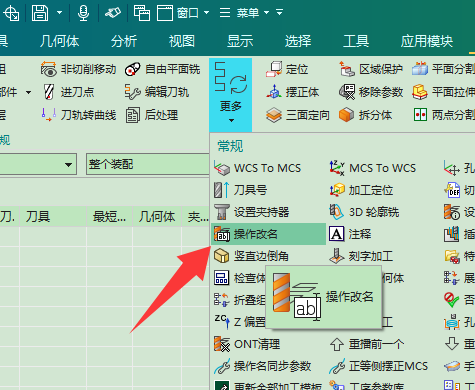Open the save icon dropdown arrow

pyautogui.click(x=59, y=13)
